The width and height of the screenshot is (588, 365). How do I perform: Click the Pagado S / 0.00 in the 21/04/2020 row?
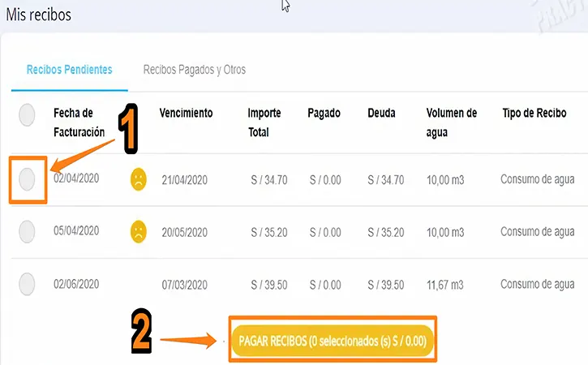[325, 180]
